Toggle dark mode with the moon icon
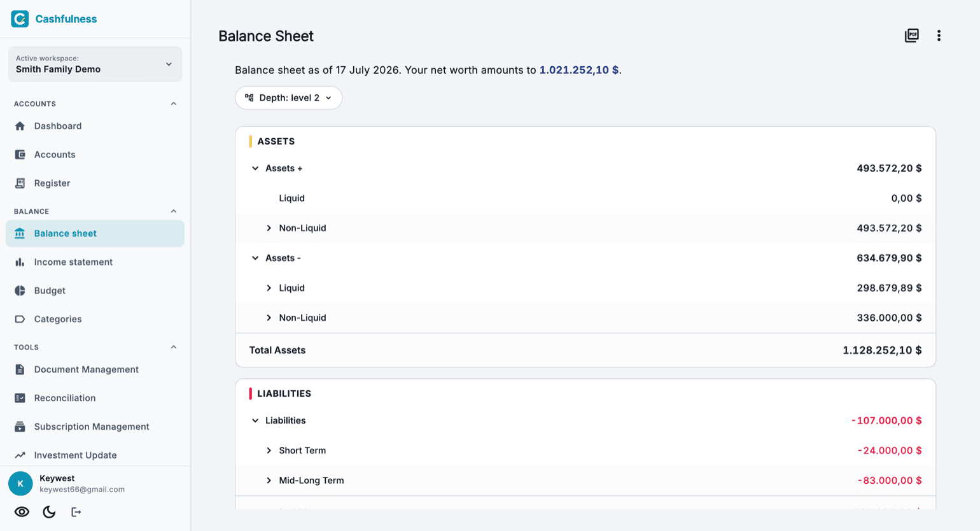The height and width of the screenshot is (531, 980). click(49, 512)
